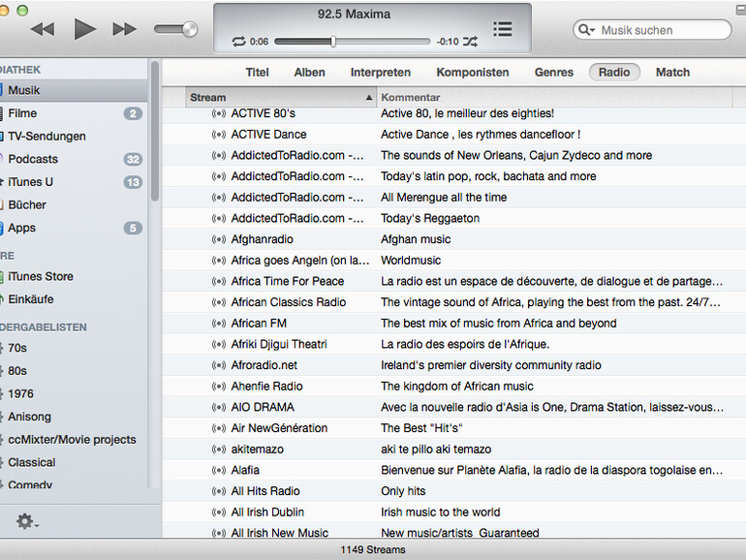The height and width of the screenshot is (560, 746).
Task: Open Podcasts in the sidebar
Action: click(x=33, y=159)
